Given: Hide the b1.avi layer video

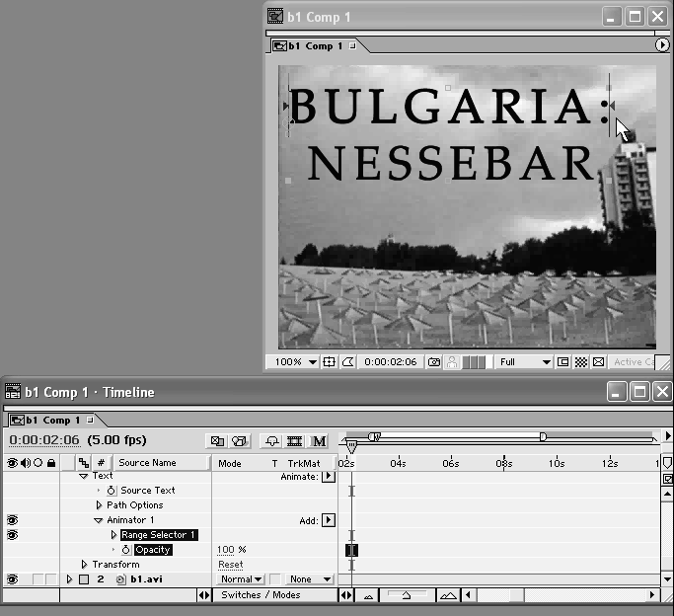Looking at the screenshot, I should (x=12, y=579).
